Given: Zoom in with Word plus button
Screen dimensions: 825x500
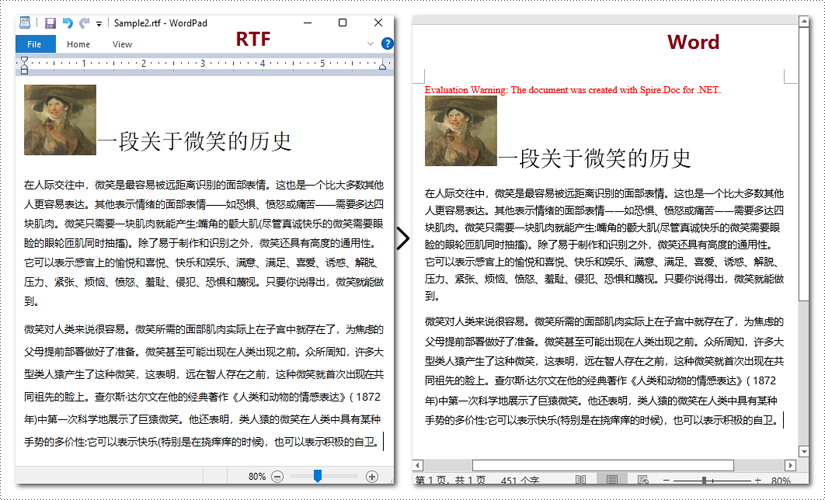Looking at the screenshot, I should [x=758, y=481].
